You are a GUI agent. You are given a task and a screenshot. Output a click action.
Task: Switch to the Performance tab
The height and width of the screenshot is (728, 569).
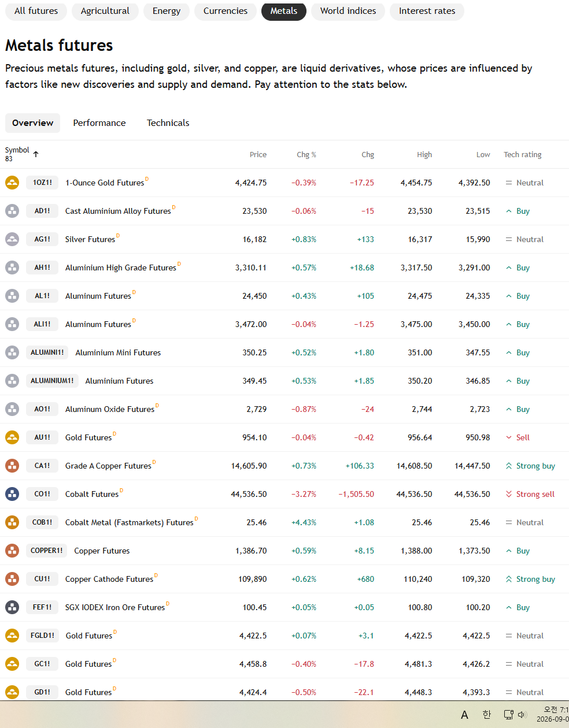click(x=99, y=123)
